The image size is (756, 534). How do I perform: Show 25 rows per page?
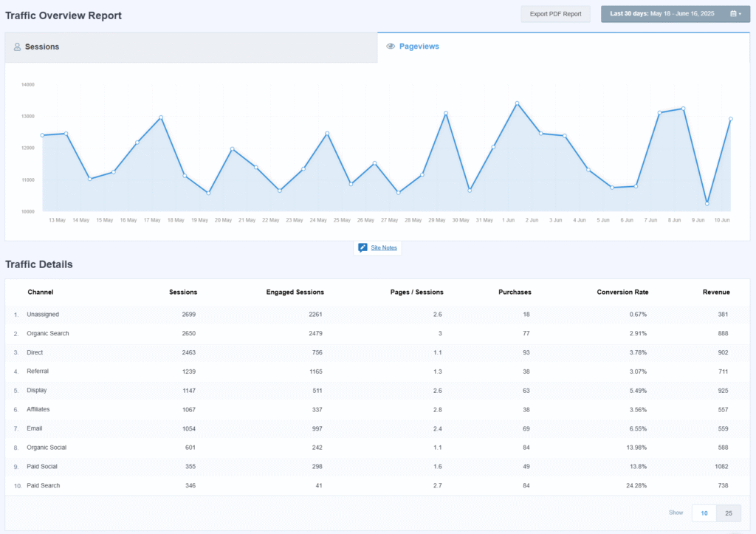click(729, 513)
